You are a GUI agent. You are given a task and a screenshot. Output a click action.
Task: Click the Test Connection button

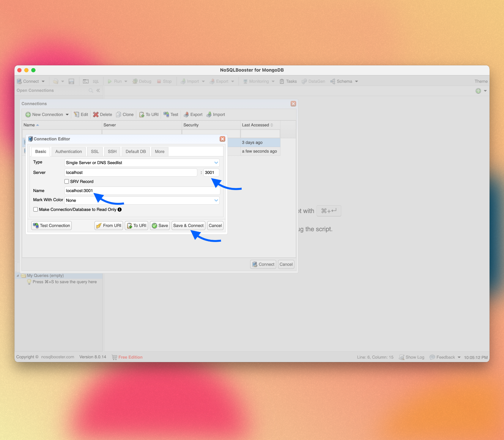click(x=52, y=226)
